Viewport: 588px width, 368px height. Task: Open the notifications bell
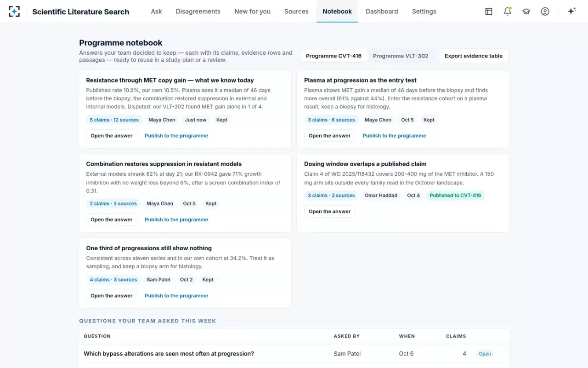click(x=508, y=11)
